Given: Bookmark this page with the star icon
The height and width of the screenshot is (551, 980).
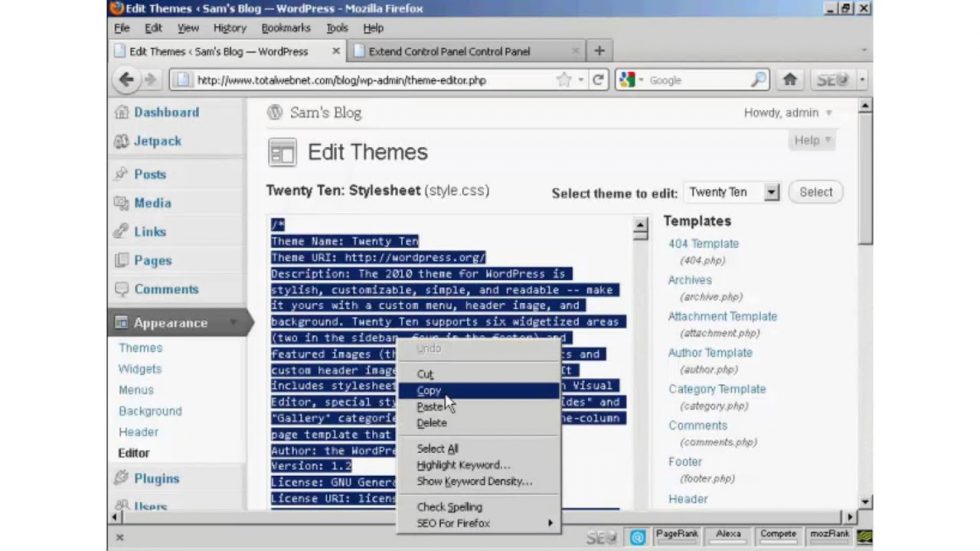Looking at the screenshot, I should pyautogui.click(x=564, y=79).
